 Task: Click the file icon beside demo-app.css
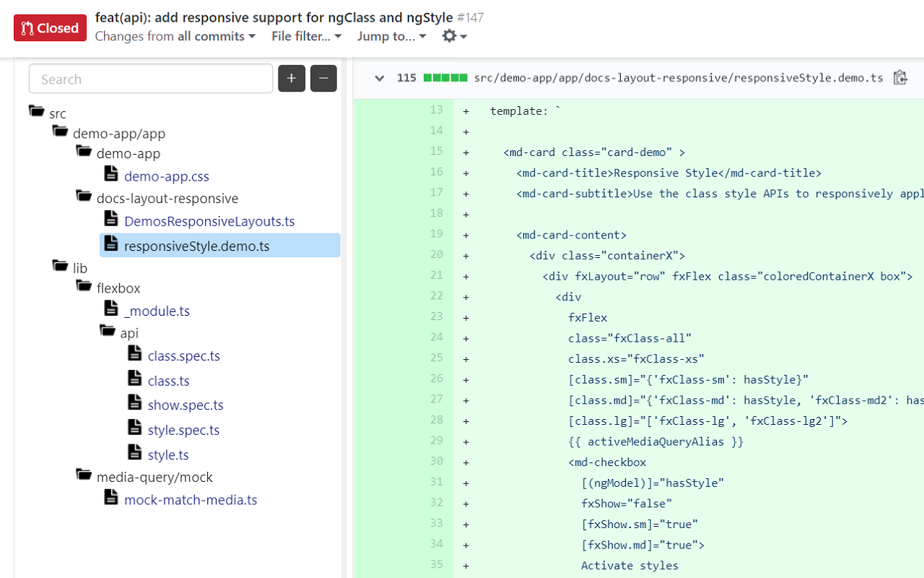pyautogui.click(x=110, y=173)
